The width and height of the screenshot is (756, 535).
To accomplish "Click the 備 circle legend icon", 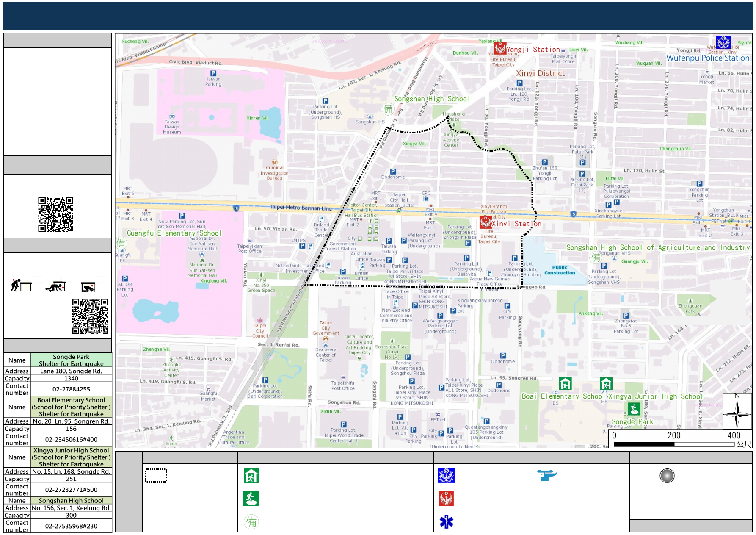I will (251, 521).
